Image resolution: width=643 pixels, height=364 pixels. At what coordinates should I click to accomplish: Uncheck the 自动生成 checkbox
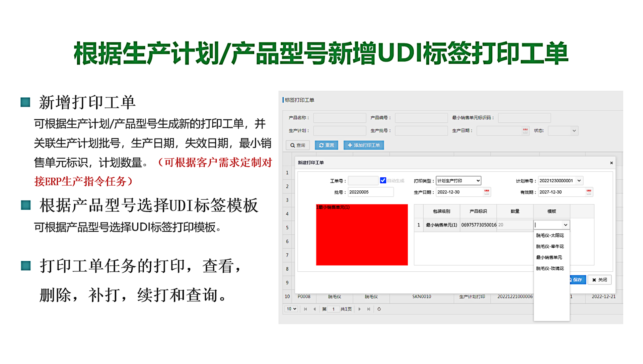pos(383,180)
